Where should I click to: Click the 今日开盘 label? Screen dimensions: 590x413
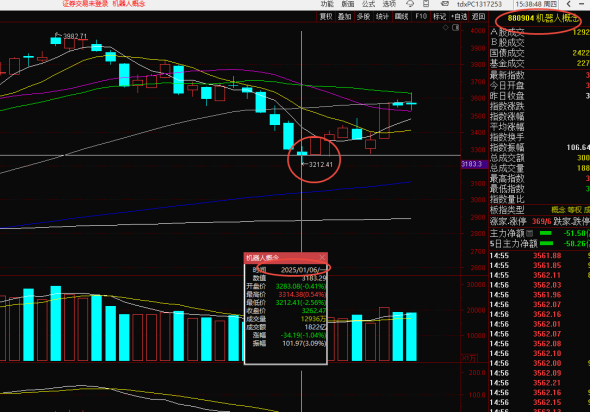point(507,85)
